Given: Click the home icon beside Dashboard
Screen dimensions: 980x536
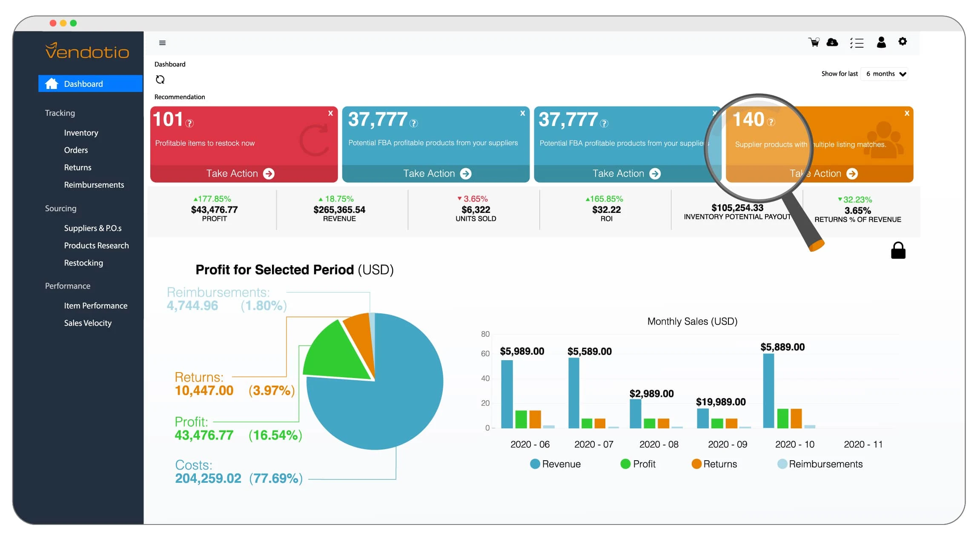Looking at the screenshot, I should point(52,83).
